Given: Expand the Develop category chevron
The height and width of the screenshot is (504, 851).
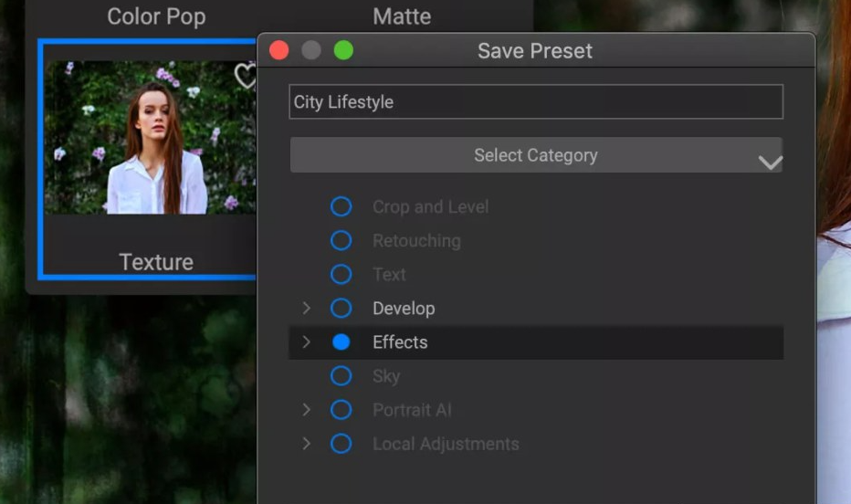Looking at the screenshot, I should point(306,308).
